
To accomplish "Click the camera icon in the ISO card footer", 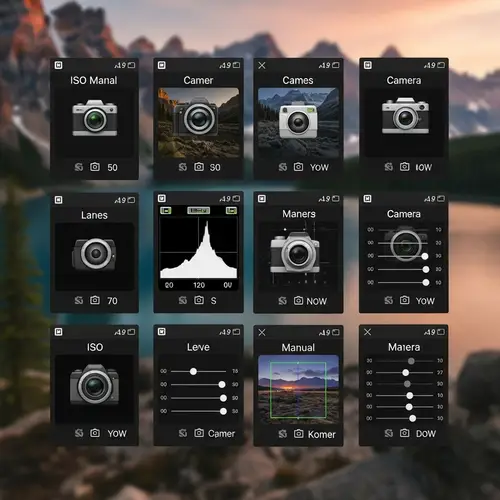I will 95,433.
